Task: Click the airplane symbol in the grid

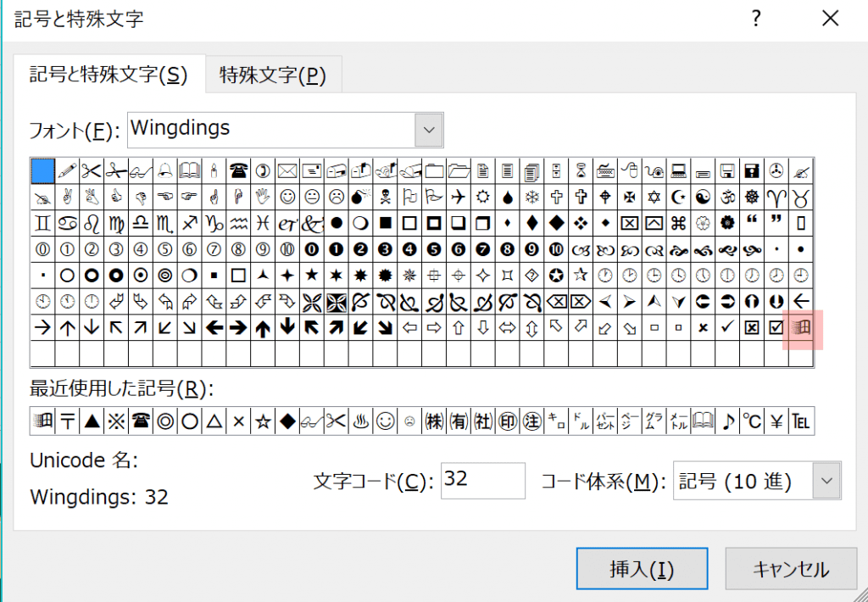Action: [459, 197]
